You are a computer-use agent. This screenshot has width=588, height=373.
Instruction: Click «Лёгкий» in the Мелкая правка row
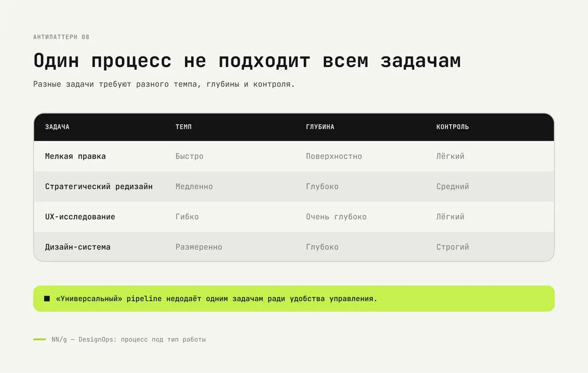(x=450, y=156)
